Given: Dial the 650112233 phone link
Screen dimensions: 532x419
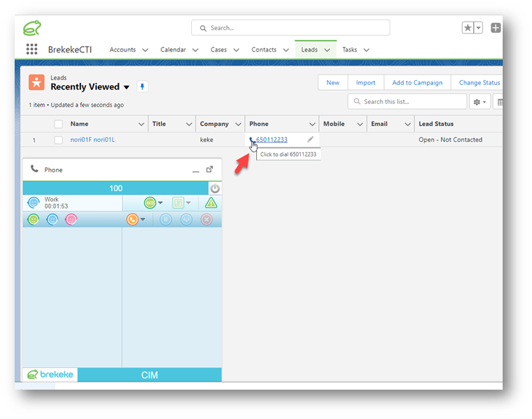Looking at the screenshot, I should [272, 140].
